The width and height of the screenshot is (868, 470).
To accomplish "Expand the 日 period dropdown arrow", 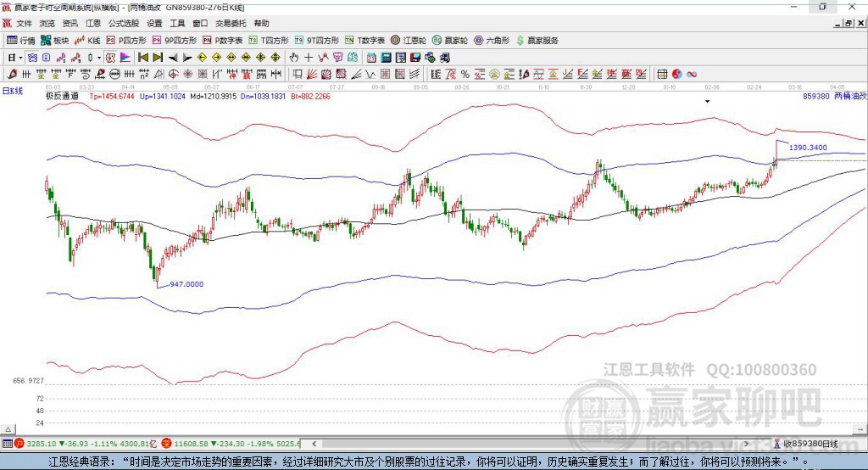I will (x=20, y=58).
